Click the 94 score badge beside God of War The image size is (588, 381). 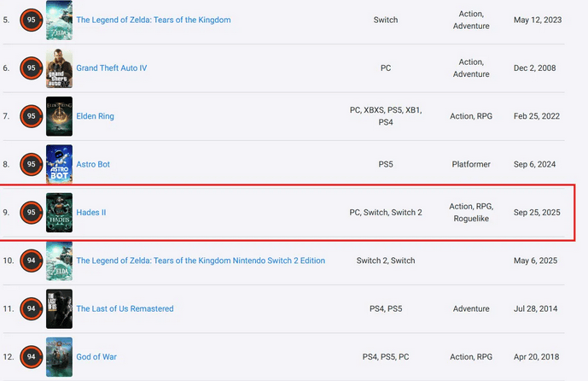coord(32,356)
